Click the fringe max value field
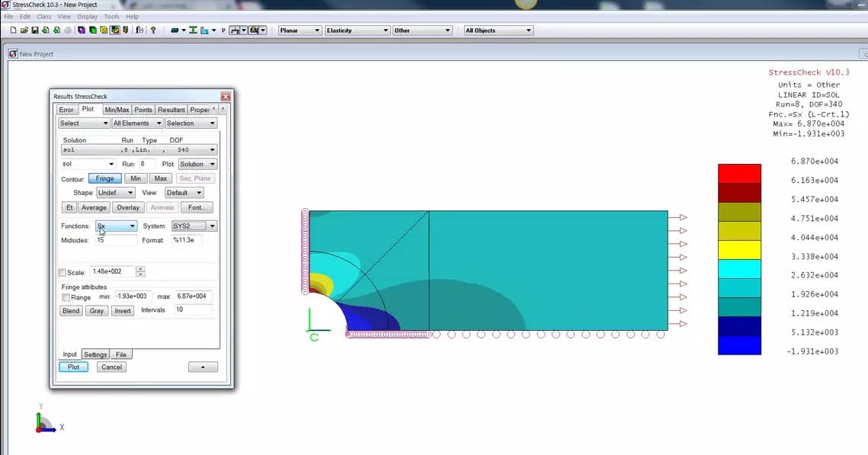Image resolution: width=868 pixels, height=455 pixels. (194, 296)
